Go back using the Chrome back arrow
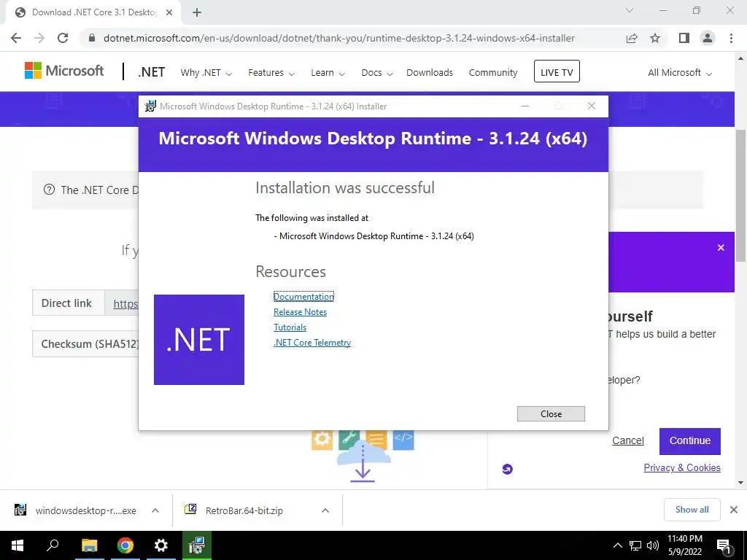The width and height of the screenshot is (747, 560). point(16,38)
